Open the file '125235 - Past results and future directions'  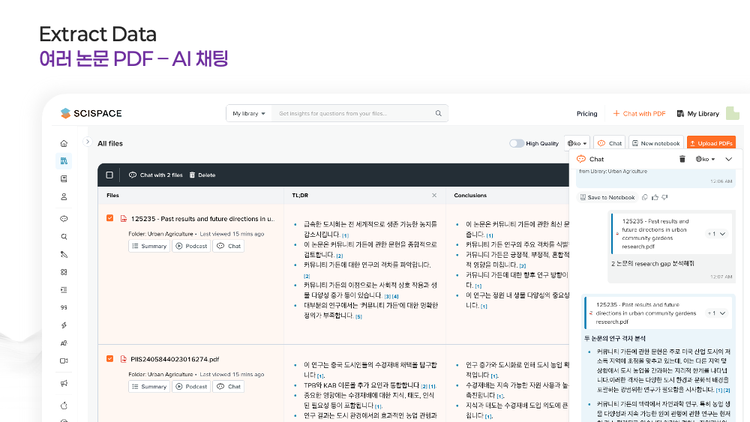tap(203, 219)
